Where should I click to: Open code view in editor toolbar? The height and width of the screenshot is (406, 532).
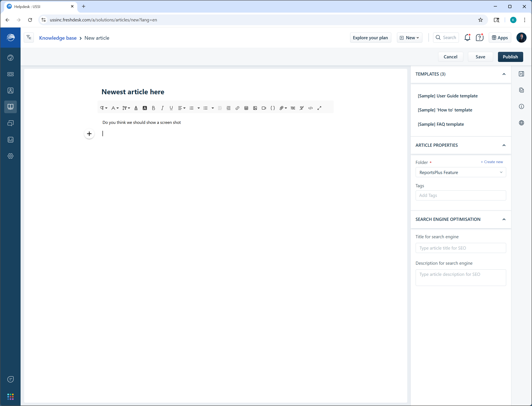(x=310, y=108)
